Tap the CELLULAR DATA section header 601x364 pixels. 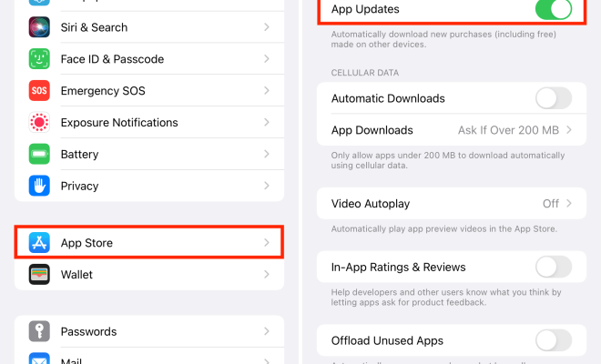[x=365, y=73]
